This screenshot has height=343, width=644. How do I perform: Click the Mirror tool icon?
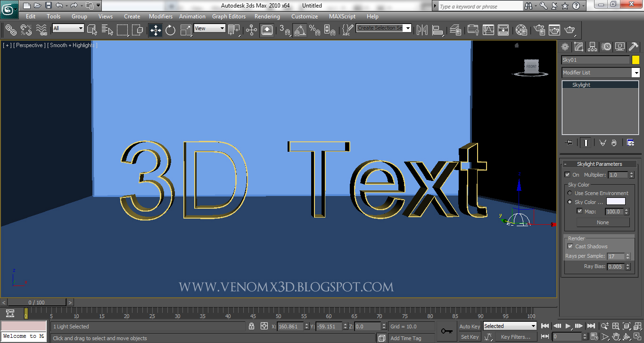(x=422, y=30)
